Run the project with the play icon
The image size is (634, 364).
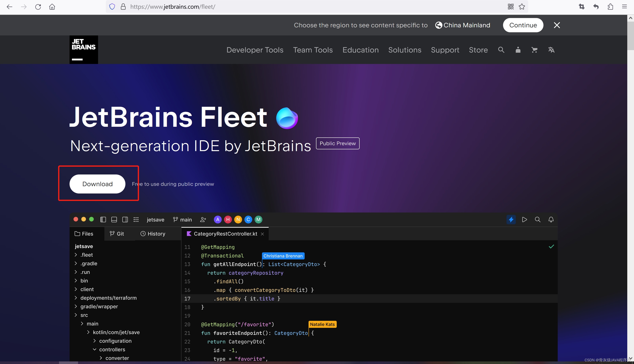click(x=524, y=219)
